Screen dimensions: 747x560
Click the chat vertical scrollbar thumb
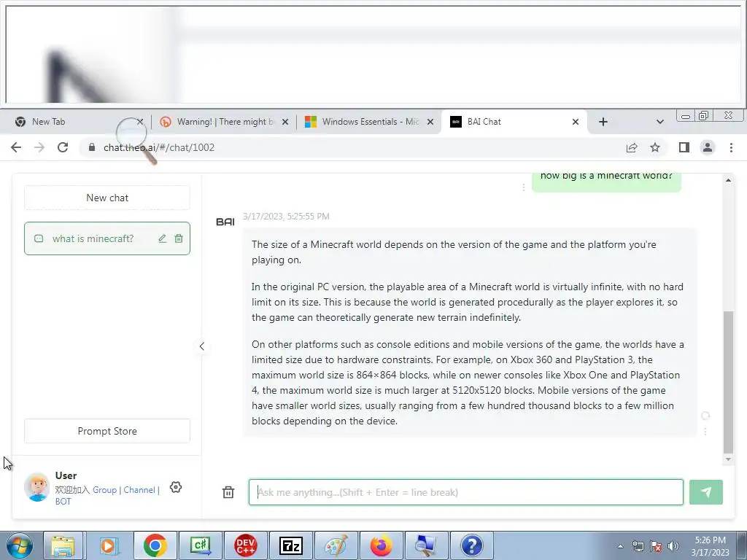[x=728, y=382]
